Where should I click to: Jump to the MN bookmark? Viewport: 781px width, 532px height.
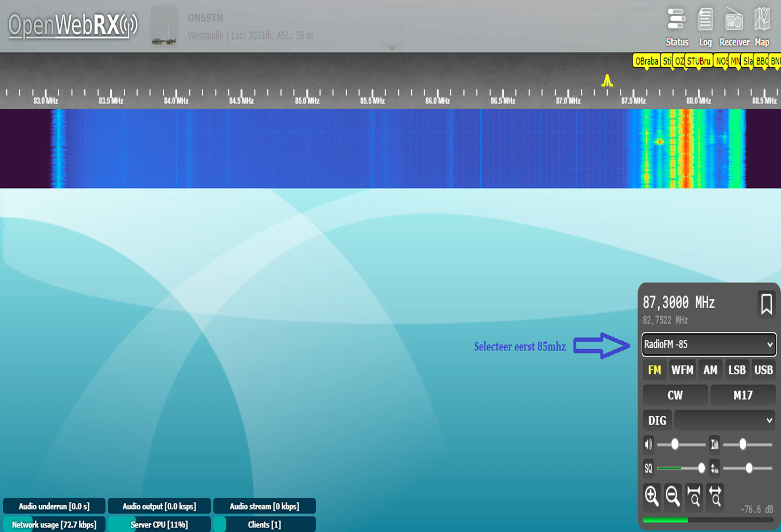pyautogui.click(x=735, y=61)
